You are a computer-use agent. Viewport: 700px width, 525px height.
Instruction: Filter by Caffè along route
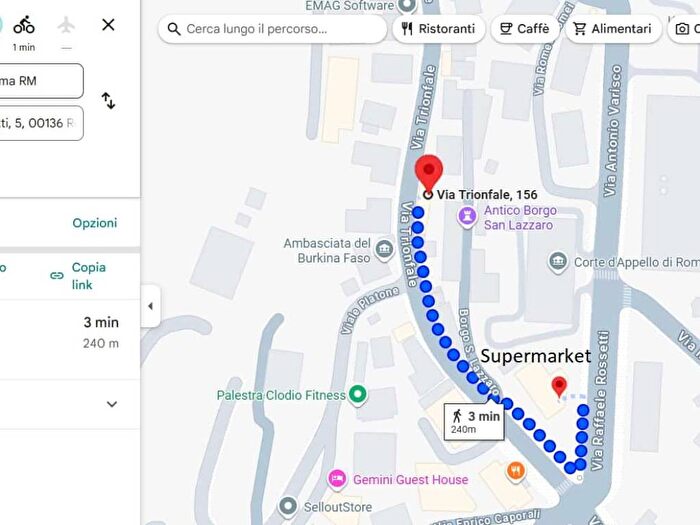[525, 29]
